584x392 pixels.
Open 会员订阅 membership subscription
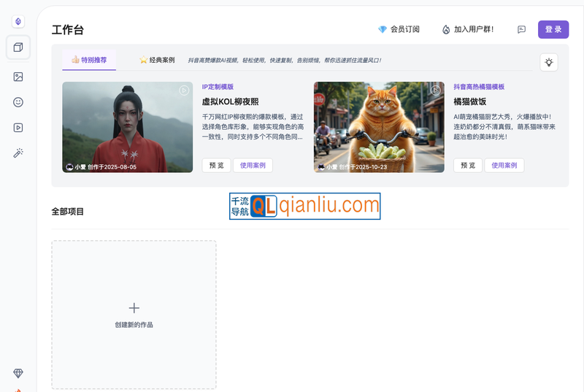[399, 29]
